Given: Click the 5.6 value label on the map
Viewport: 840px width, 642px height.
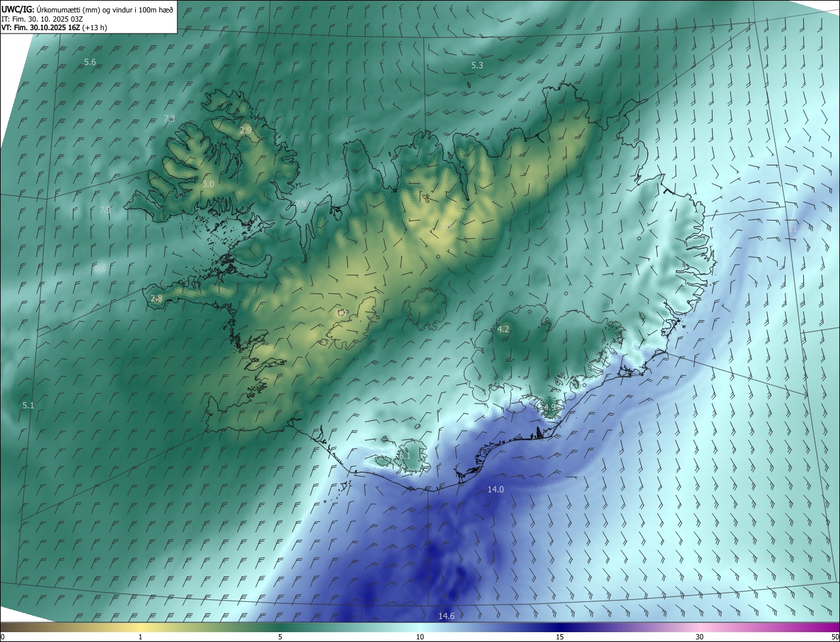Looking at the screenshot, I should click(x=90, y=62).
